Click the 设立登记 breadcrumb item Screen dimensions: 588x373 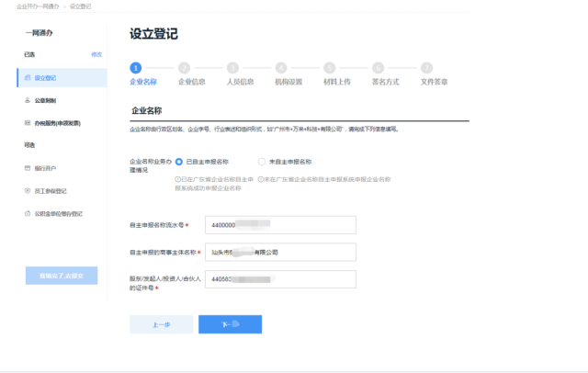click(80, 6)
